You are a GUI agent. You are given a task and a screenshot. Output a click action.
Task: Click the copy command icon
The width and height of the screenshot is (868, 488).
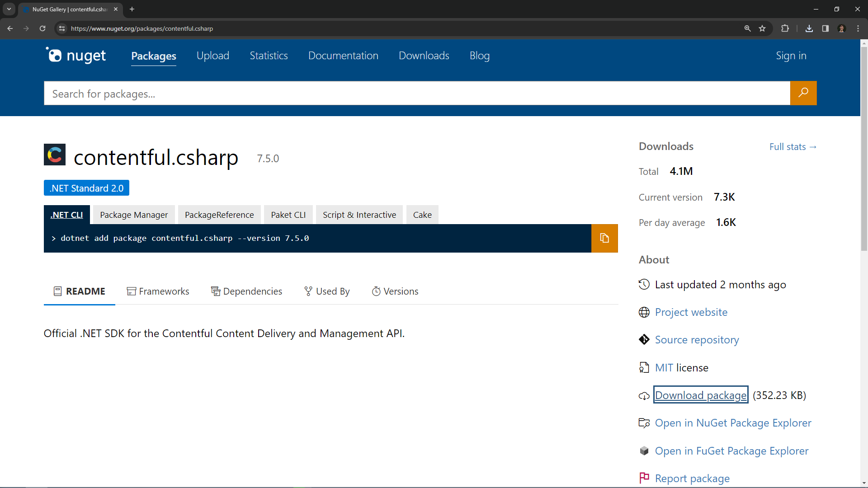click(604, 238)
